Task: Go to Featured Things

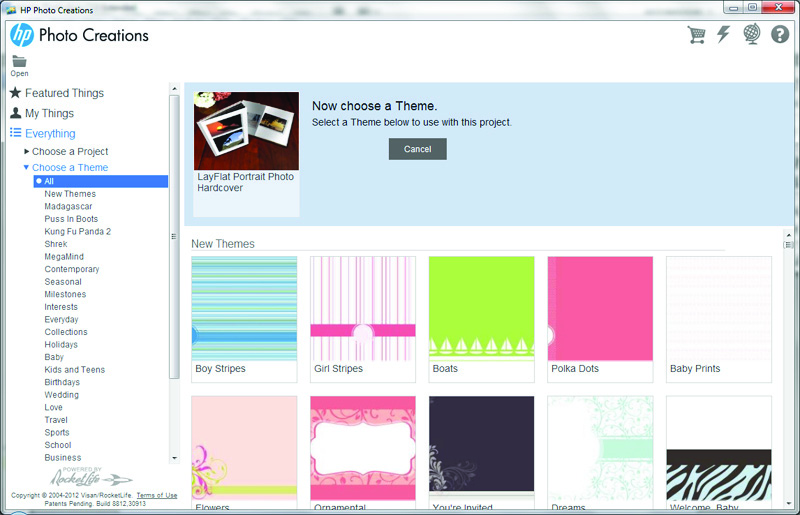Action: (64, 93)
